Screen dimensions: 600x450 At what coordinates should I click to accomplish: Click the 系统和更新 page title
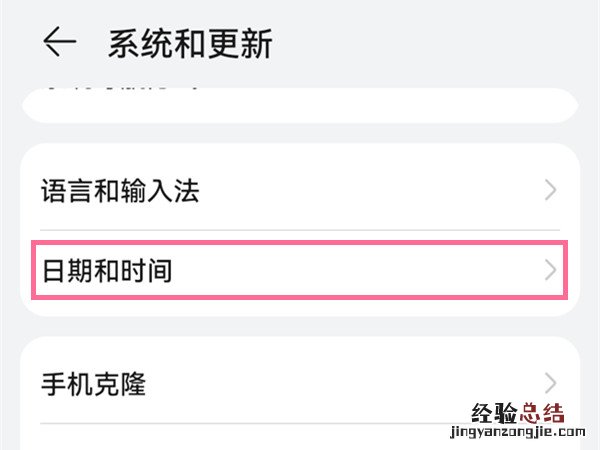click(x=190, y=44)
